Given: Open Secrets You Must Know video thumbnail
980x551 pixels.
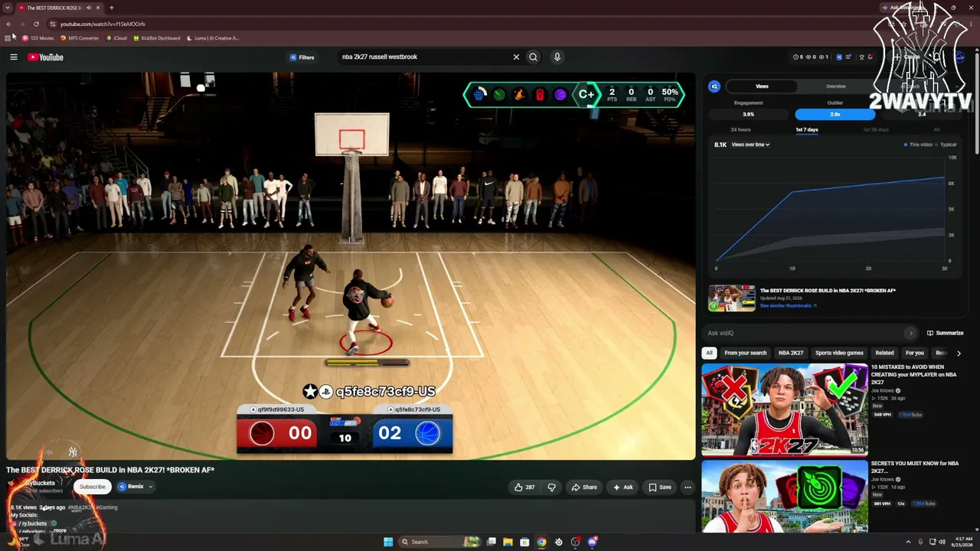Looking at the screenshot, I should click(785, 497).
